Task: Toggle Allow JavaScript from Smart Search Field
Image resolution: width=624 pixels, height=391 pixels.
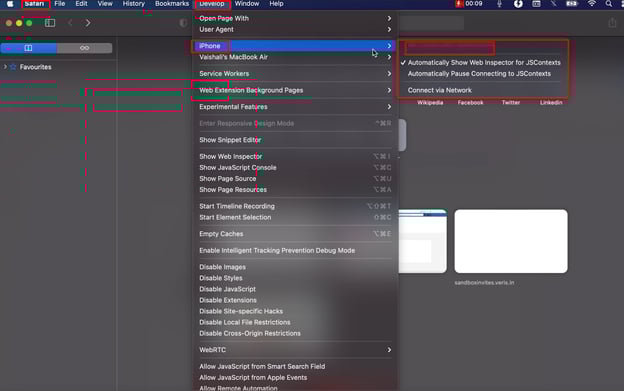Action: point(295,367)
